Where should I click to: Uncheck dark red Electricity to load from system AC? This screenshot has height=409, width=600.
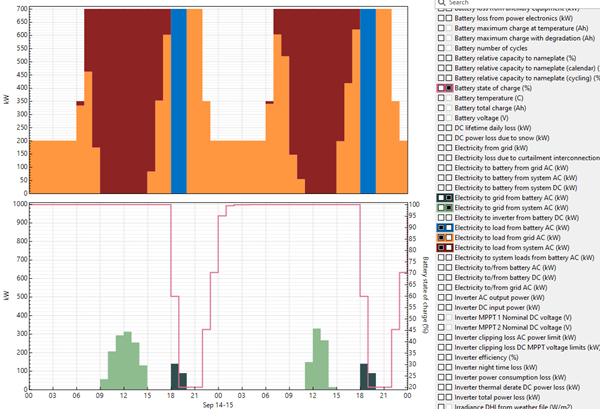449,247
